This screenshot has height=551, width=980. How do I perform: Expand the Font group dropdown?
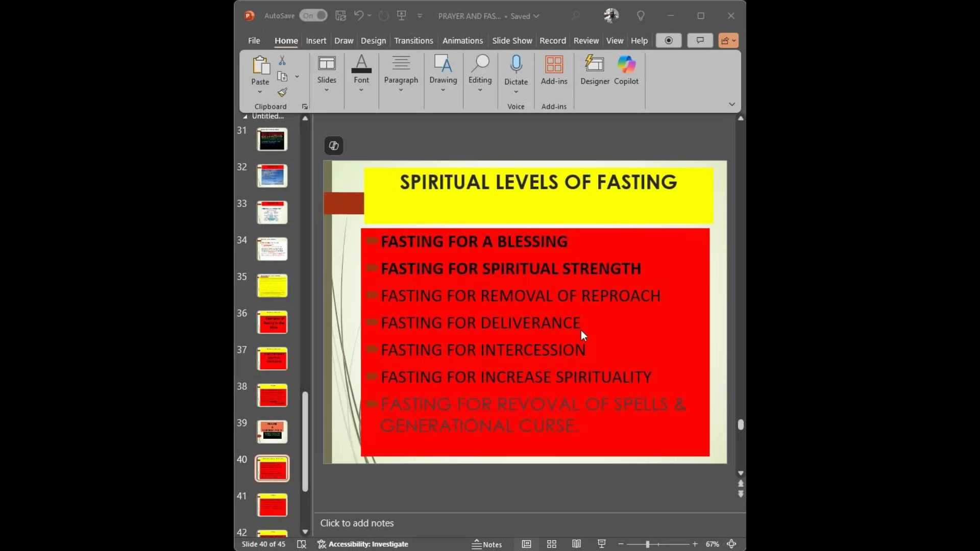(x=361, y=90)
